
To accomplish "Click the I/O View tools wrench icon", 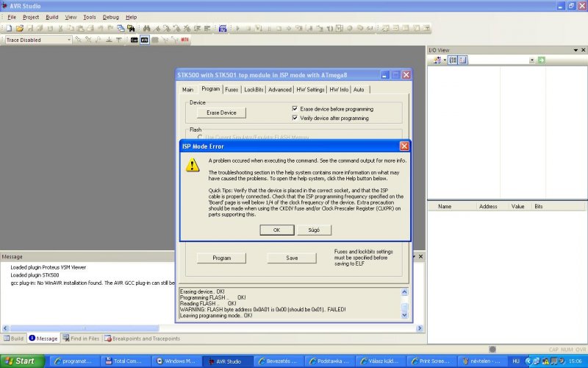I will [x=437, y=60].
